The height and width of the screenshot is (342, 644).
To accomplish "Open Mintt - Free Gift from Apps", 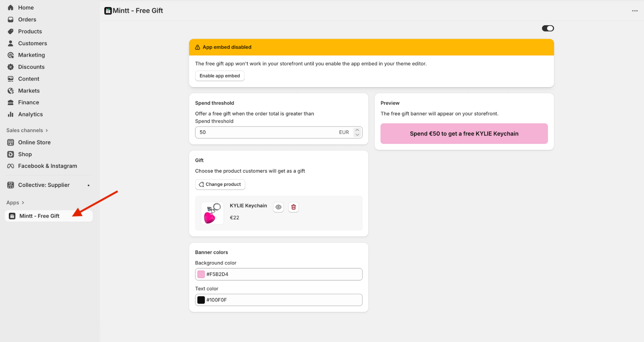I will tap(39, 216).
